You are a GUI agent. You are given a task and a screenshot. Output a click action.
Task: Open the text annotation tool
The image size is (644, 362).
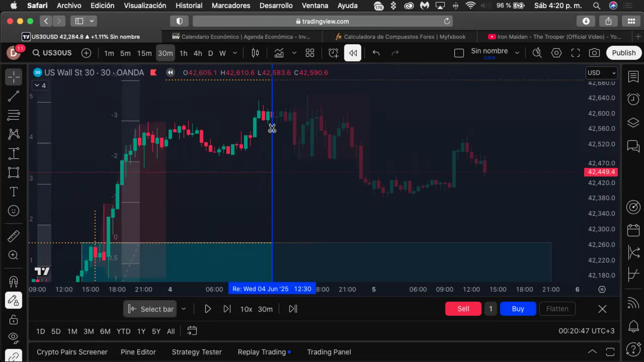13,191
